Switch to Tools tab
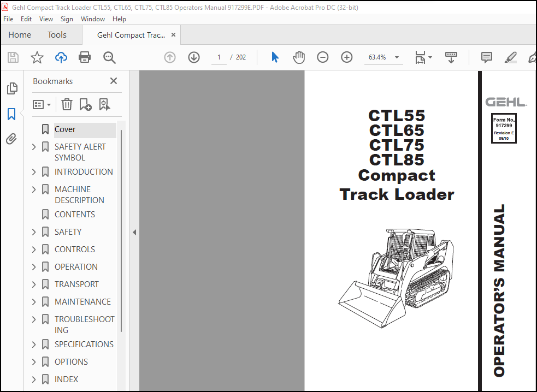 click(x=57, y=35)
